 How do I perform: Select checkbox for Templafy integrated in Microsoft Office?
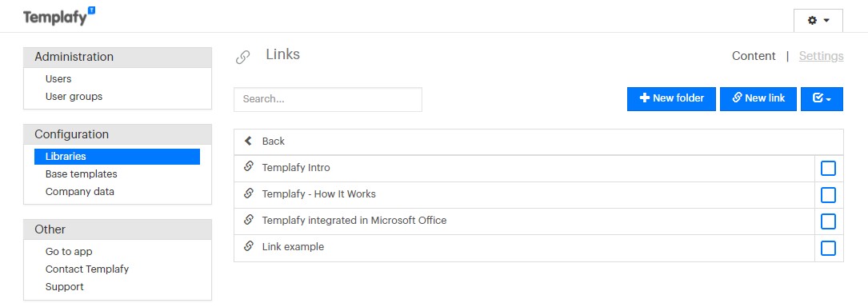(828, 221)
